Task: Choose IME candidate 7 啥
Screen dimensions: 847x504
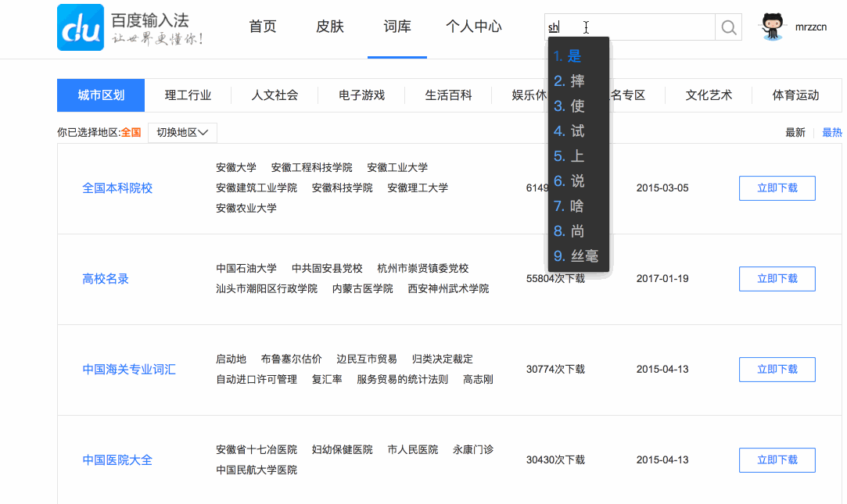Action: point(579,206)
